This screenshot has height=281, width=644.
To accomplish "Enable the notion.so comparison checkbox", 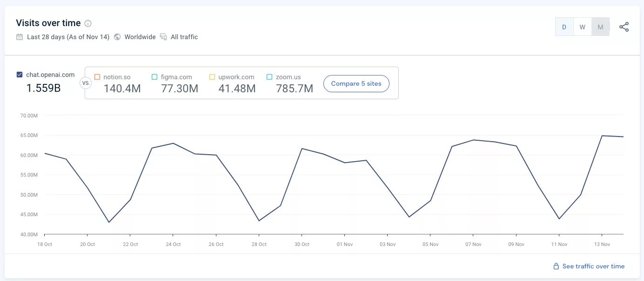I will 97,77.
